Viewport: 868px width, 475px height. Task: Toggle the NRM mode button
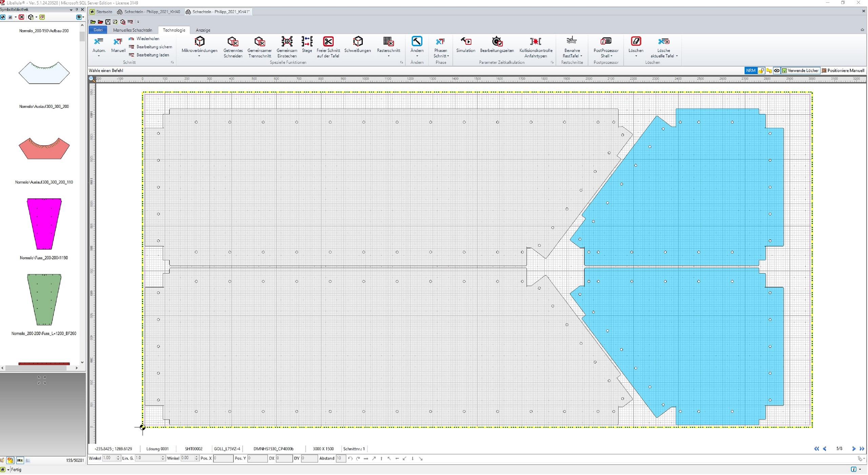point(750,71)
